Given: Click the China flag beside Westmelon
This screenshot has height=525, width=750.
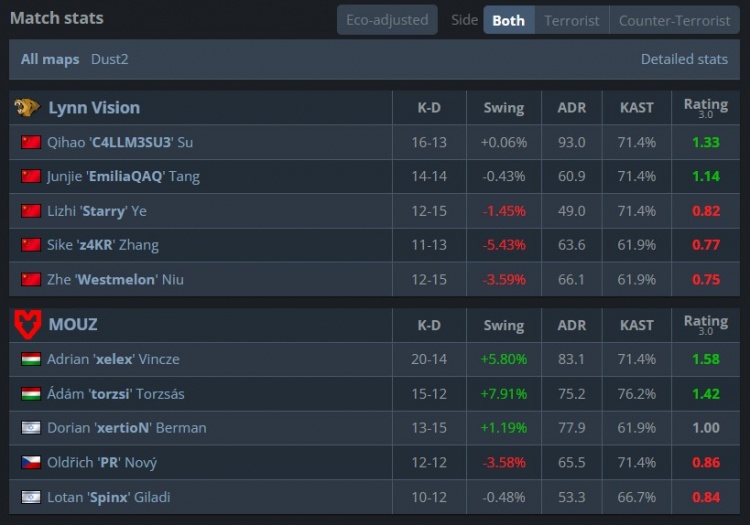Looking at the screenshot, I should click(x=31, y=279).
